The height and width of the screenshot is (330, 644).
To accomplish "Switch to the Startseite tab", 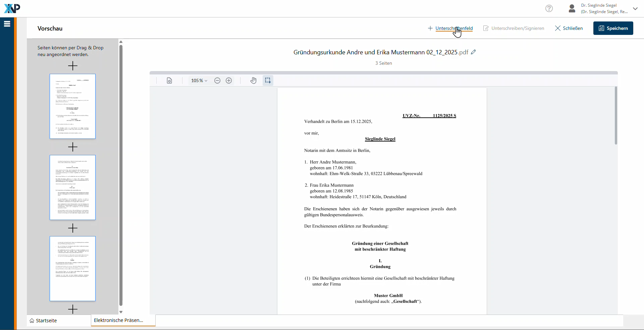I will tap(43, 321).
